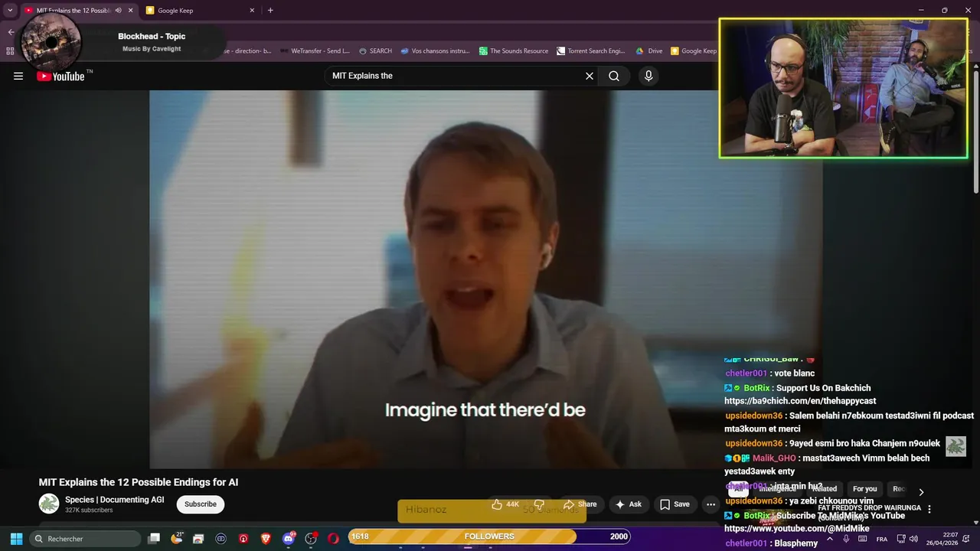The width and height of the screenshot is (980, 551).
Task: Open the Vos chansons instru bookmark
Action: click(x=435, y=51)
